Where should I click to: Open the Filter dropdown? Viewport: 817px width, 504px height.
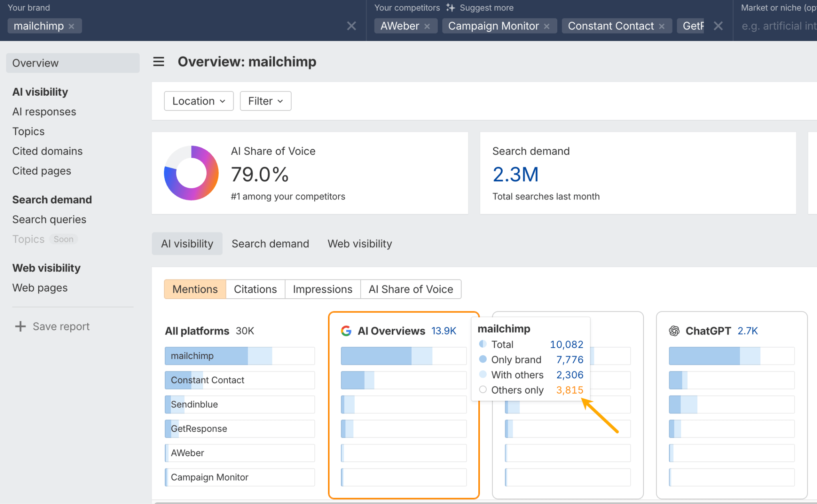pyautogui.click(x=265, y=101)
